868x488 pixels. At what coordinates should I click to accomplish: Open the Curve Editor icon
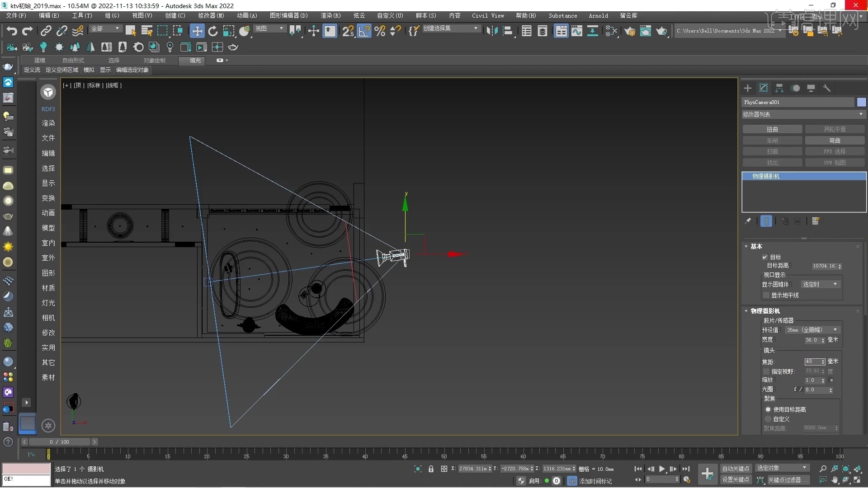click(576, 31)
